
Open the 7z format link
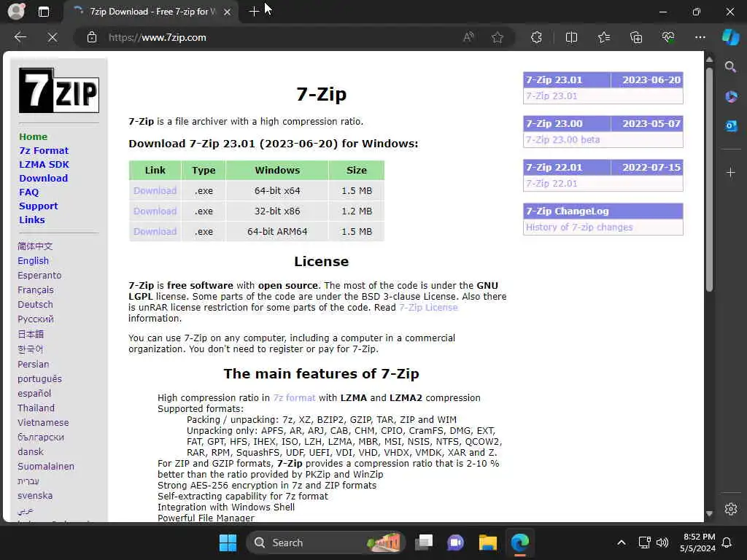[294, 397]
